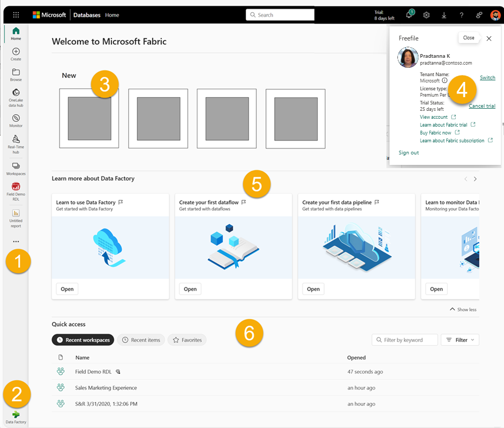Click the Switch tenant link

(x=487, y=78)
